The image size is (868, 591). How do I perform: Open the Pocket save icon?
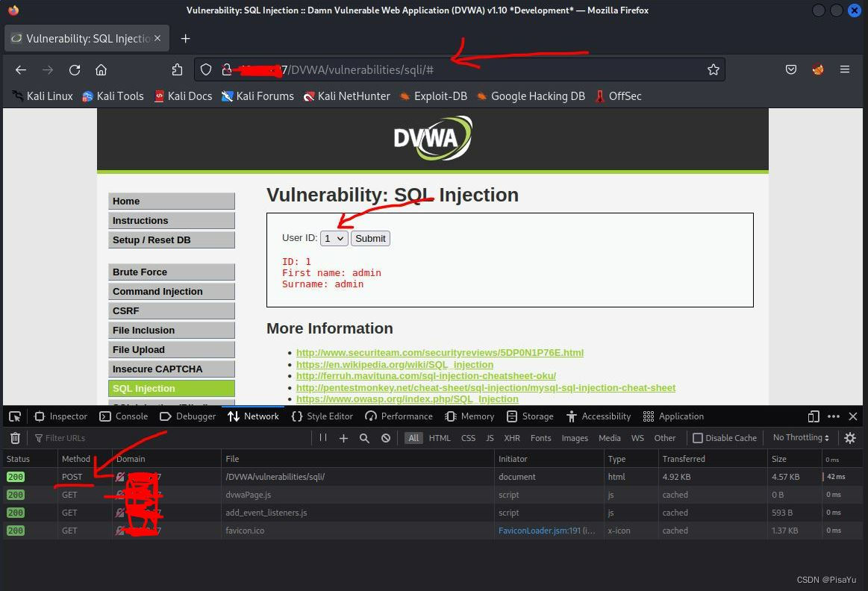(x=791, y=69)
